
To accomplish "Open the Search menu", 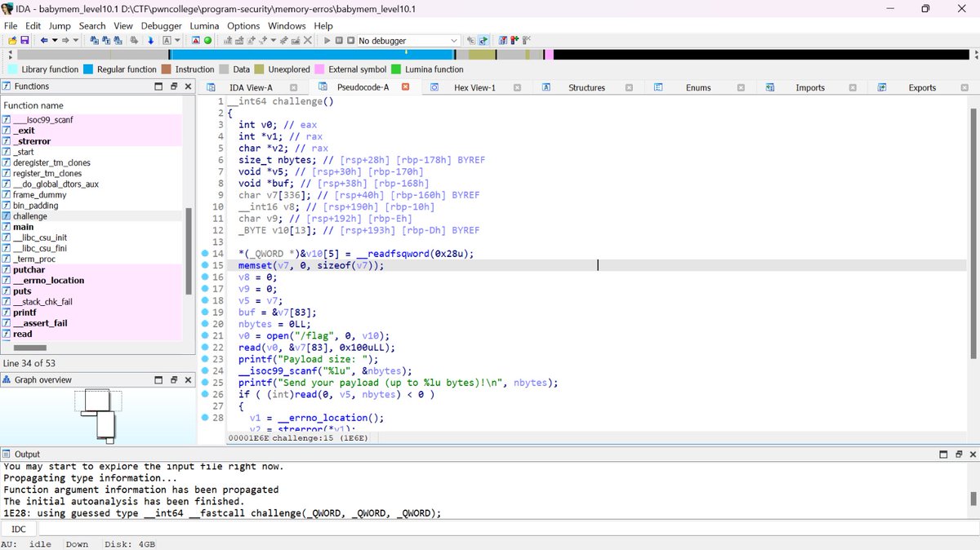I will pos(92,25).
